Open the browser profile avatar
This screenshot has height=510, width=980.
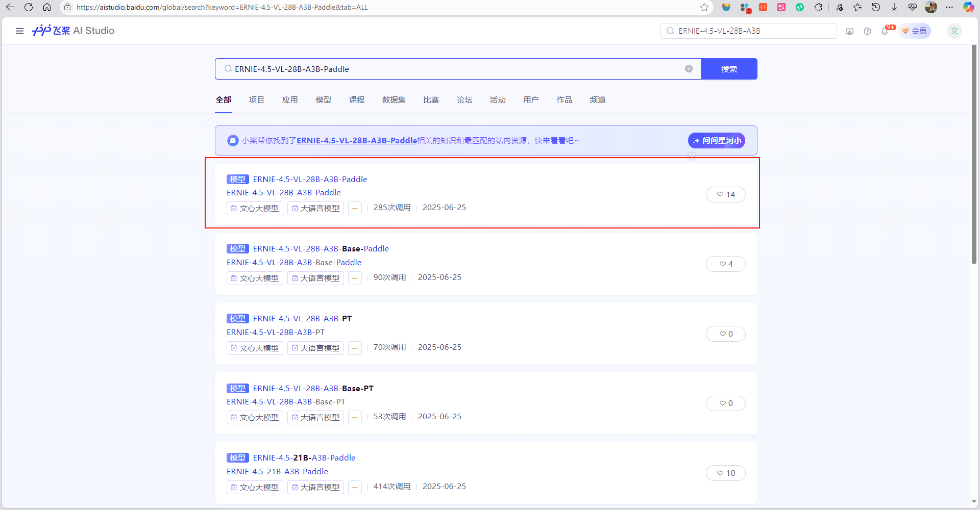931,7
